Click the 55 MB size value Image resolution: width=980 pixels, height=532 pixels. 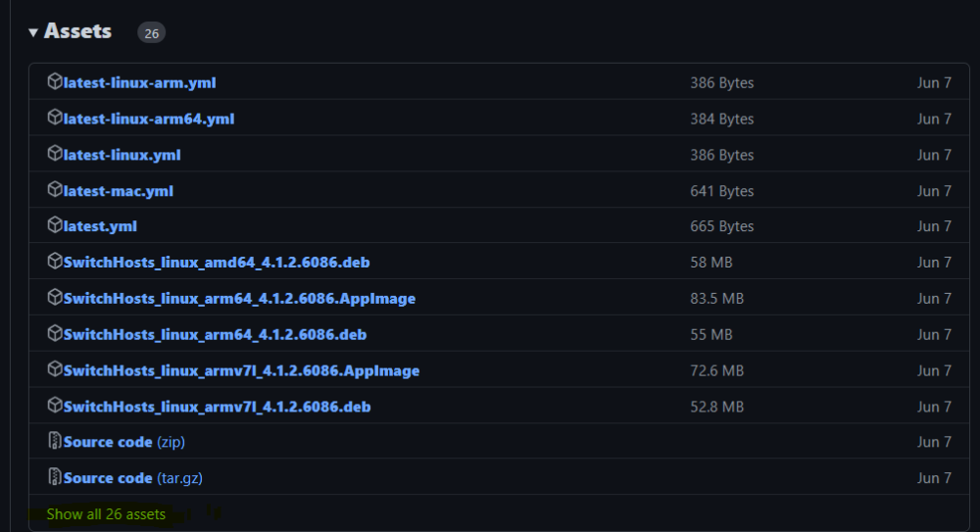tap(711, 335)
